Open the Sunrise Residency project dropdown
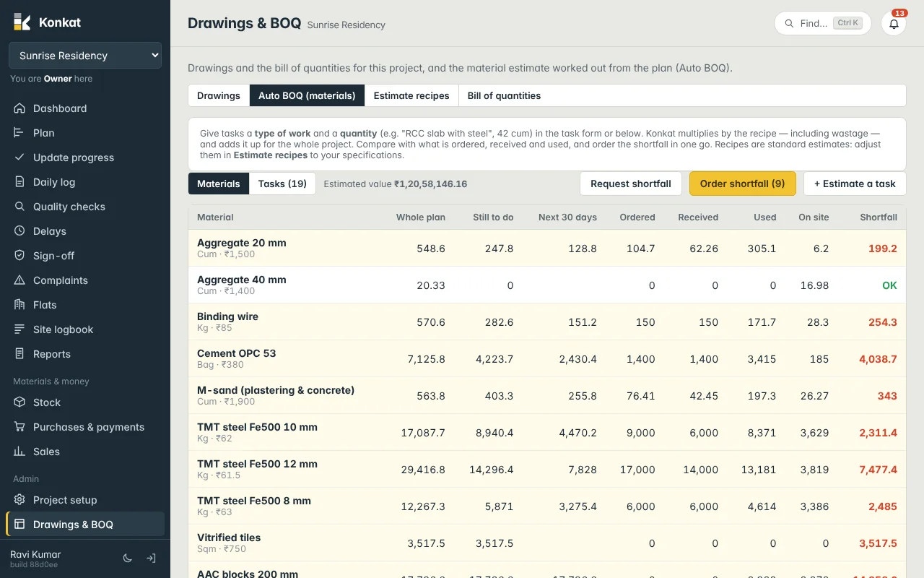 pyautogui.click(x=85, y=56)
